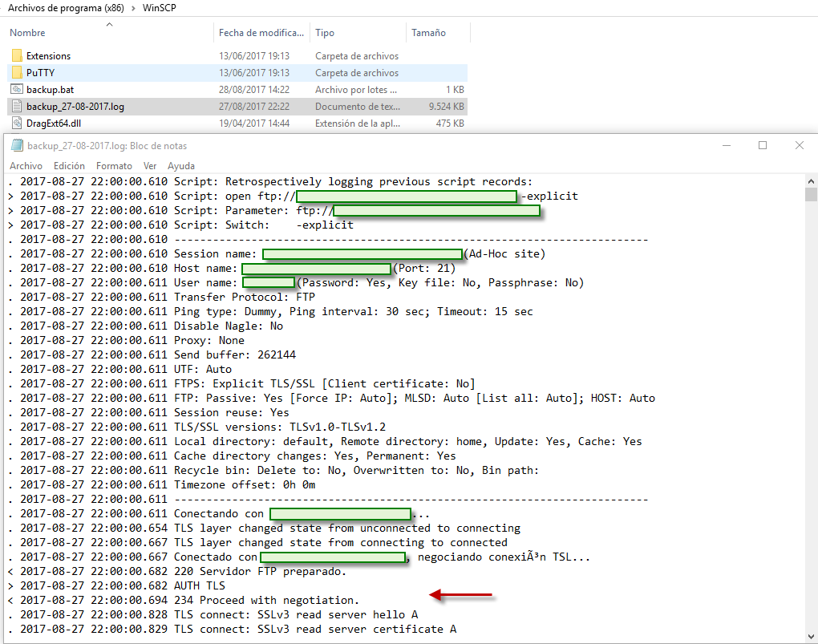Open the Archivo menu in Notepad
The image size is (818, 644).
26,165
